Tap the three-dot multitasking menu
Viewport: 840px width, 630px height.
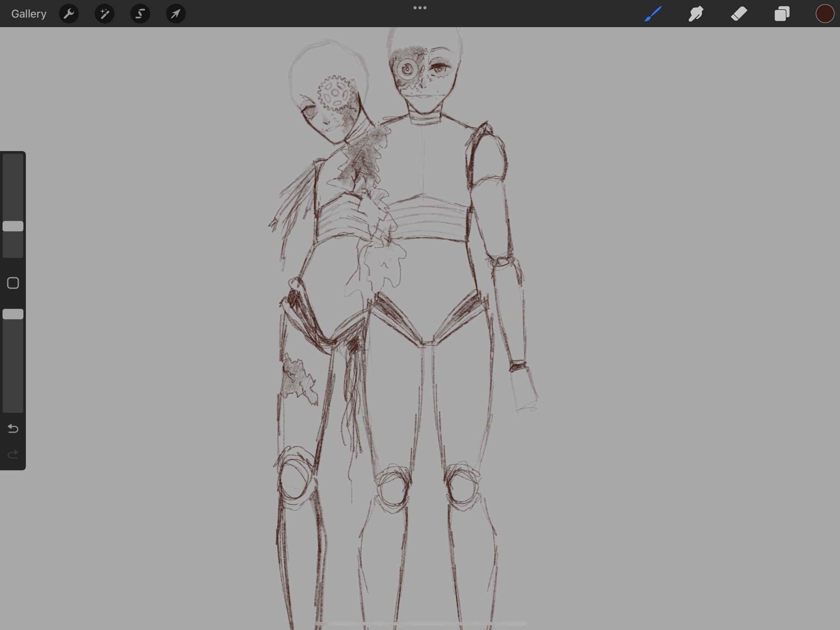click(x=420, y=8)
